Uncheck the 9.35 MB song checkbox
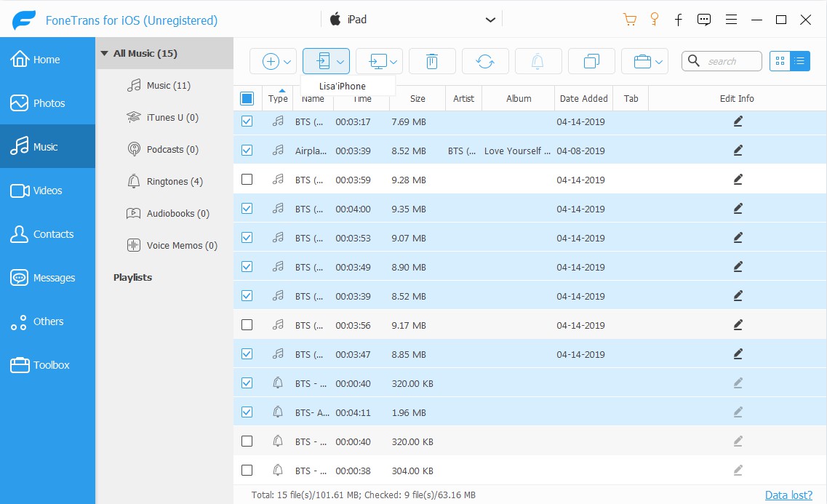The height and width of the screenshot is (504, 827). 247,208
